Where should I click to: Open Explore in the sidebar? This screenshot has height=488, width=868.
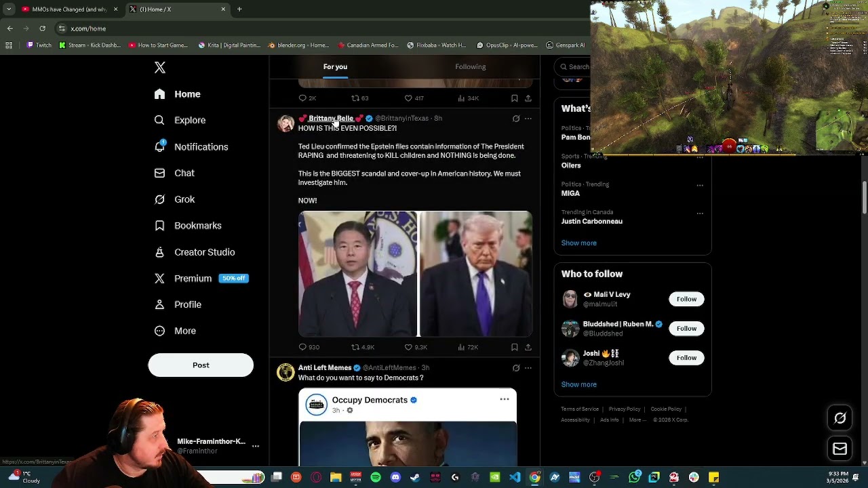click(x=180, y=120)
